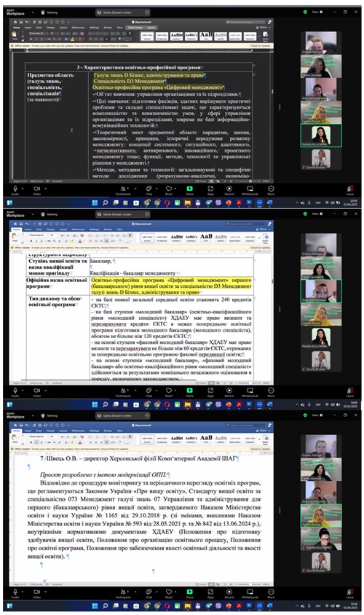Open Zoom Workplace dropdown above dark-mode Word
This screenshot has height=615, width=364.
pyautogui.click(x=33, y=12)
